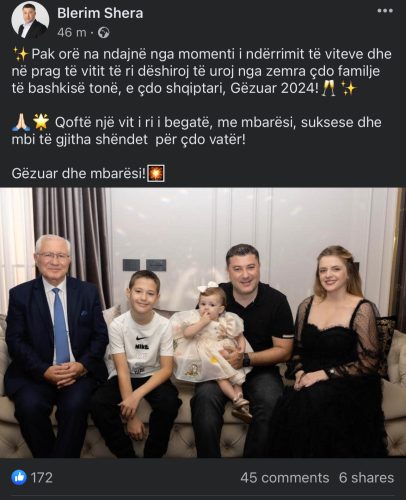
Task: Open the three-dot post options menu
Action: (x=385, y=11)
